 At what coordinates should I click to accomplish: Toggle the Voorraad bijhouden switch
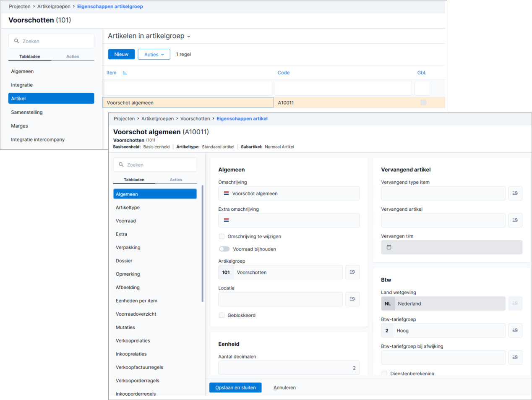point(224,249)
